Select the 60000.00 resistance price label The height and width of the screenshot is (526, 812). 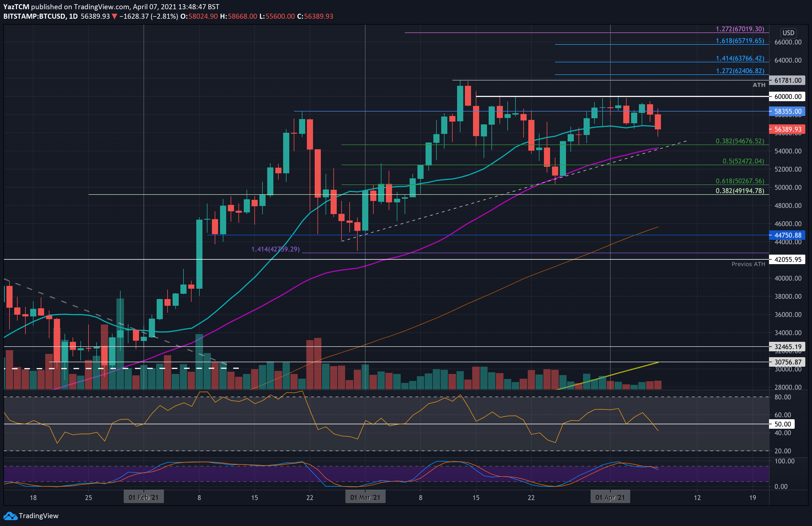787,96
